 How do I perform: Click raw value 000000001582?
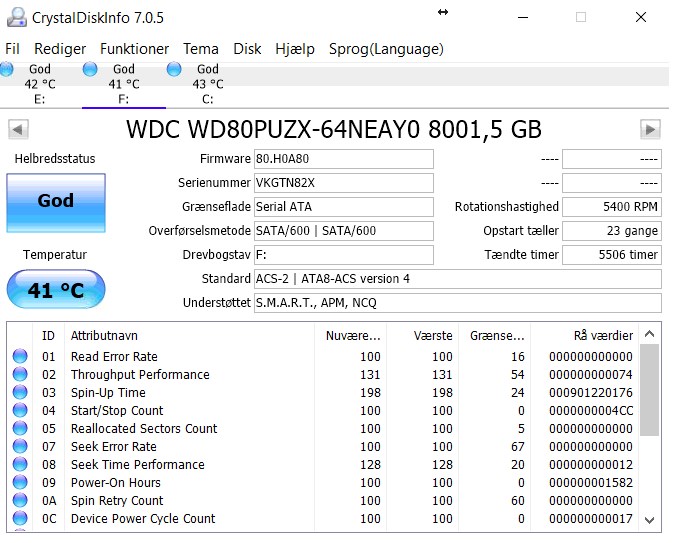tap(591, 482)
